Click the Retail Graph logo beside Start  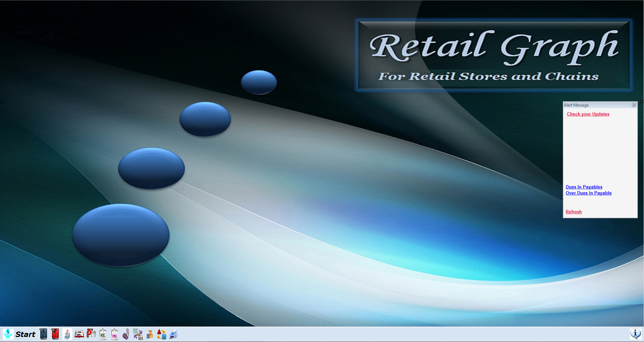[8, 334]
